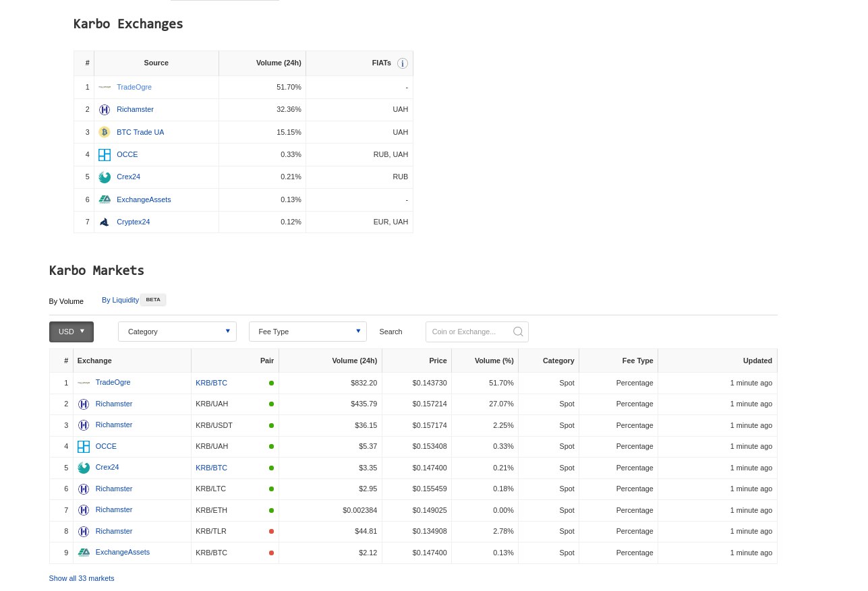Open the USD currency dropdown
Screen dimensions: 868x591
coord(71,332)
